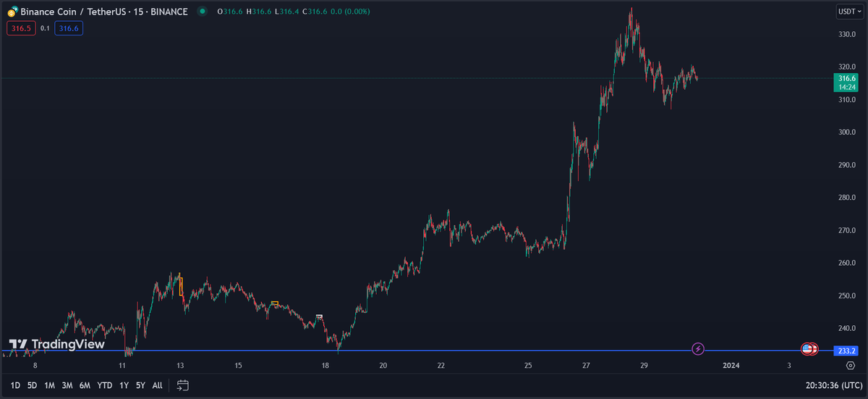The width and height of the screenshot is (868, 399).
Task: Click the blue 316.6 buy price button
Action: 69,28
